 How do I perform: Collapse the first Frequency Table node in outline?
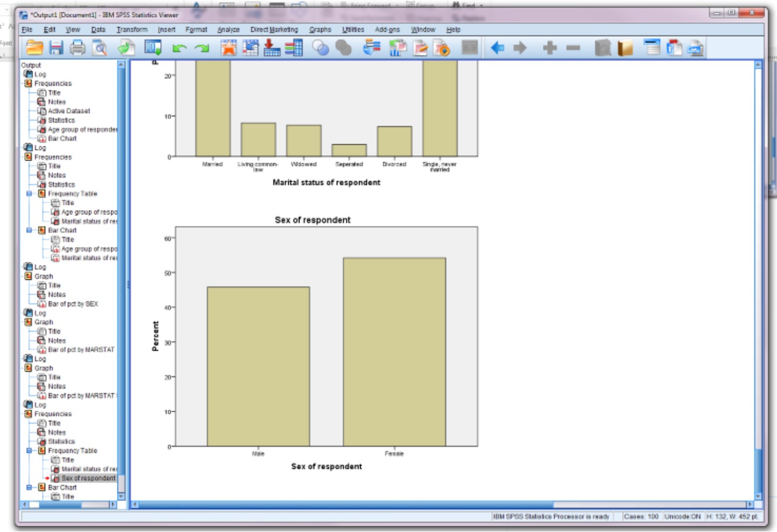29,194
